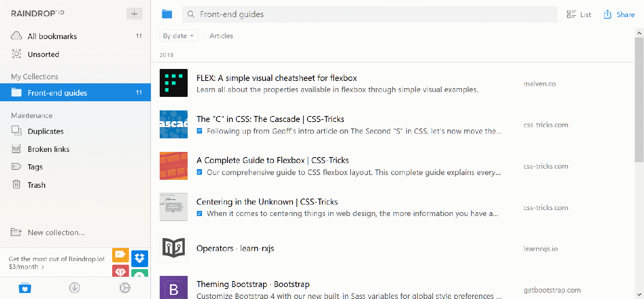Viewport: 644px width, 299px height.
Task: Click the plus add bookmark button
Action: click(x=135, y=14)
